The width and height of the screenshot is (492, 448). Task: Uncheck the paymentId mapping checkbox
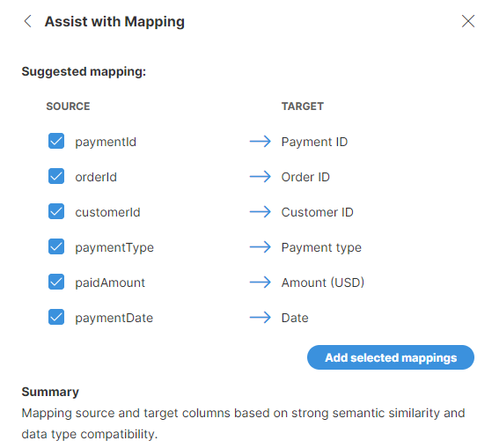[56, 141]
